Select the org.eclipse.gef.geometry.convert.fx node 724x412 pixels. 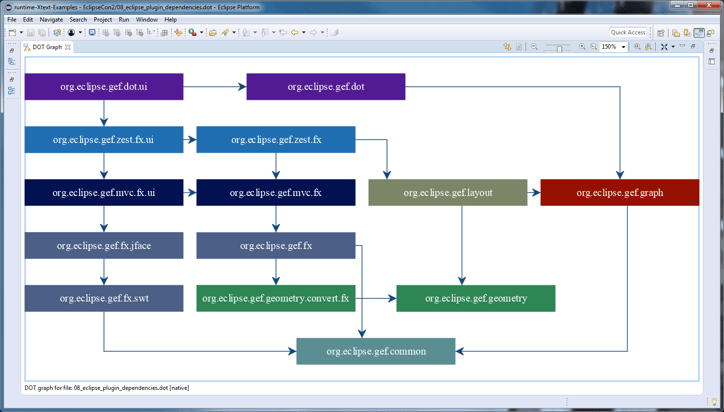pos(276,298)
